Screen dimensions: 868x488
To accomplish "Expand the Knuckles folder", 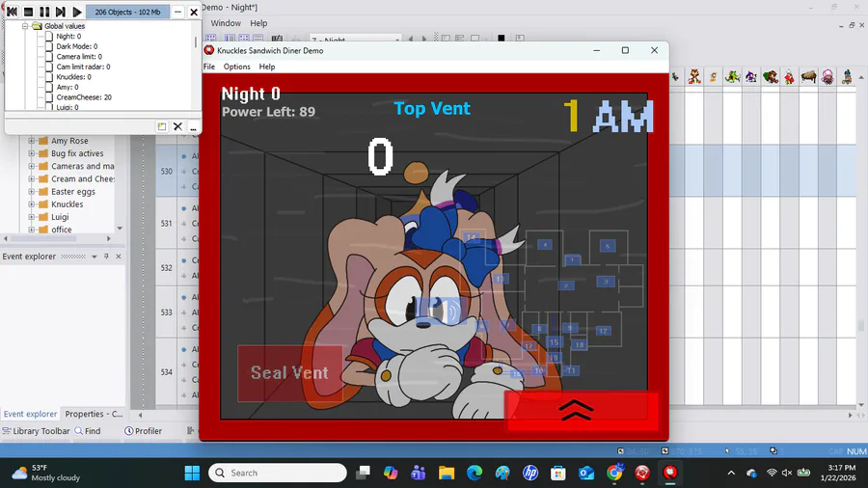I will point(32,204).
